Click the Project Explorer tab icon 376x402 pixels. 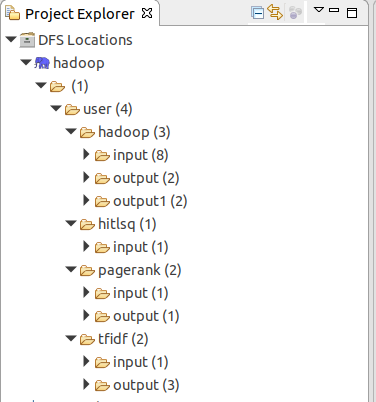12,14
